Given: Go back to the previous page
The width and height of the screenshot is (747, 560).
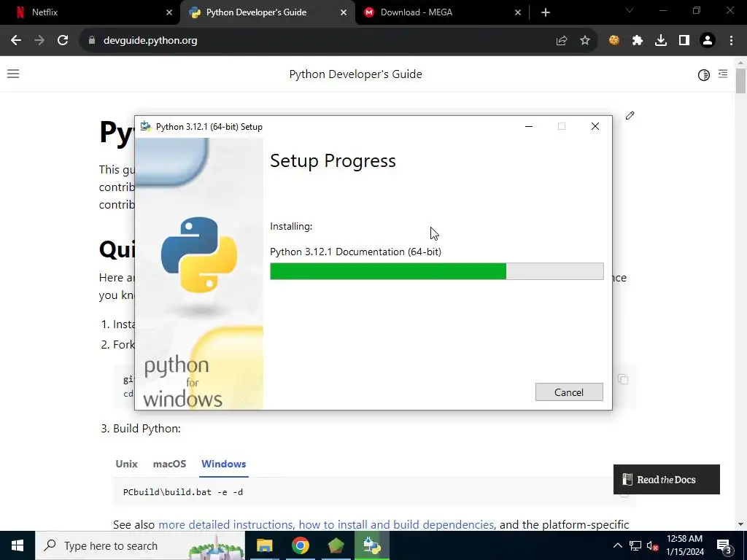Looking at the screenshot, I should click(x=16, y=41).
